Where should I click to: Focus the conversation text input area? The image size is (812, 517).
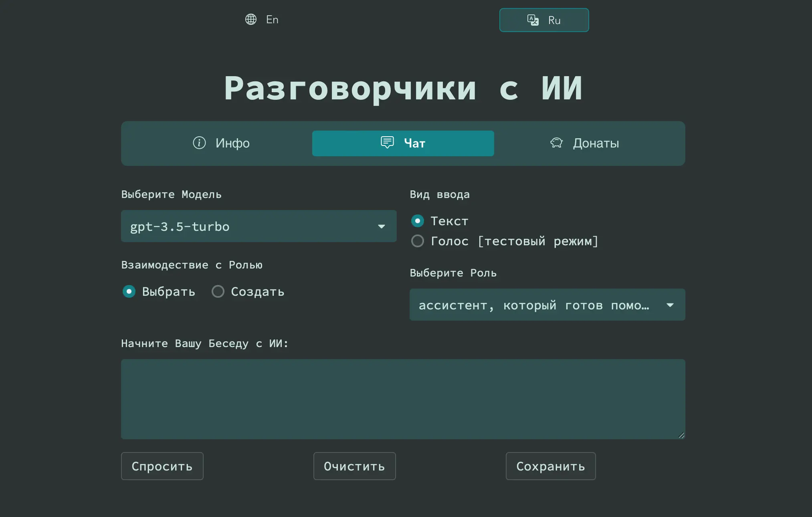403,399
